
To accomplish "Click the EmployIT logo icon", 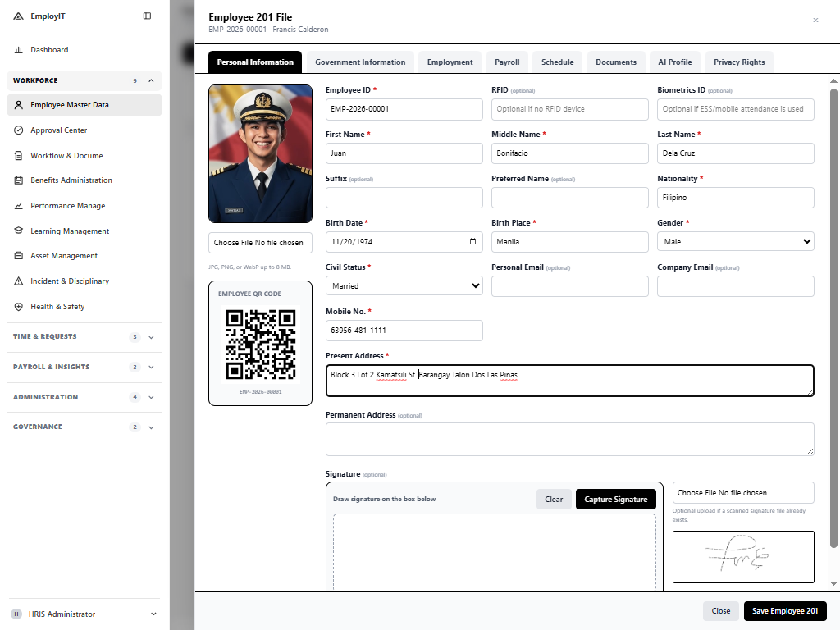I will click(18, 16).
